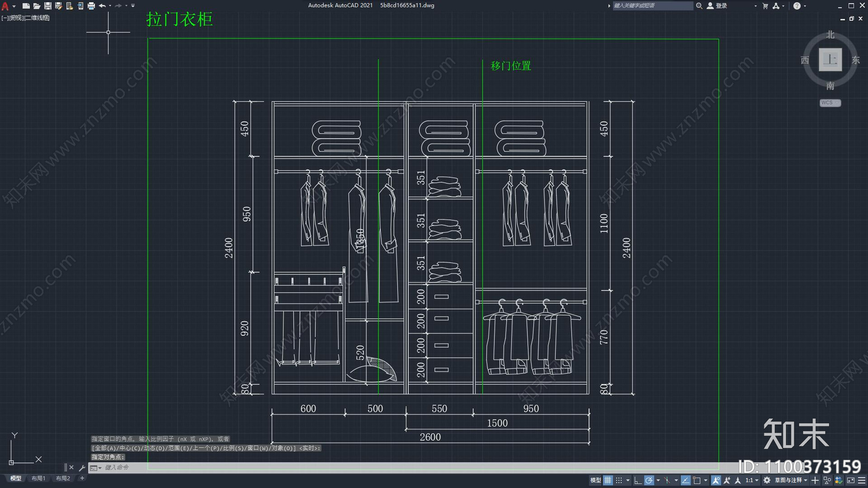Undo the last action
This screenshot has height=488, width=868.
102,6
